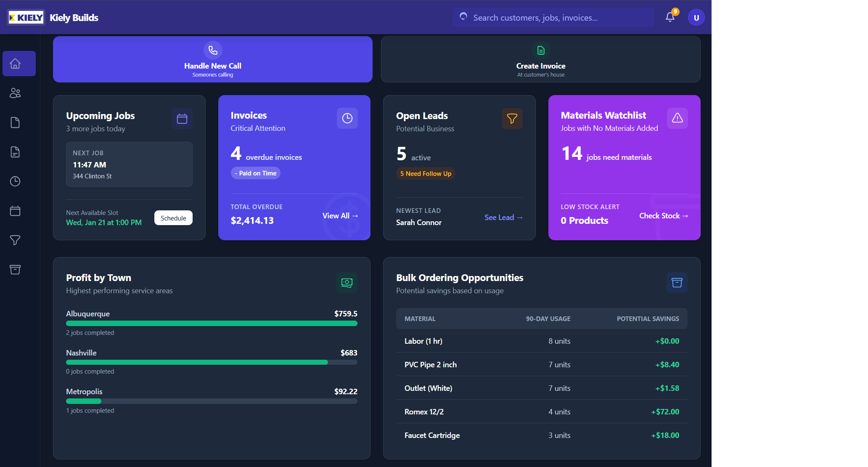
Task: Click the Check Stock link
Action: pos(663,216)
